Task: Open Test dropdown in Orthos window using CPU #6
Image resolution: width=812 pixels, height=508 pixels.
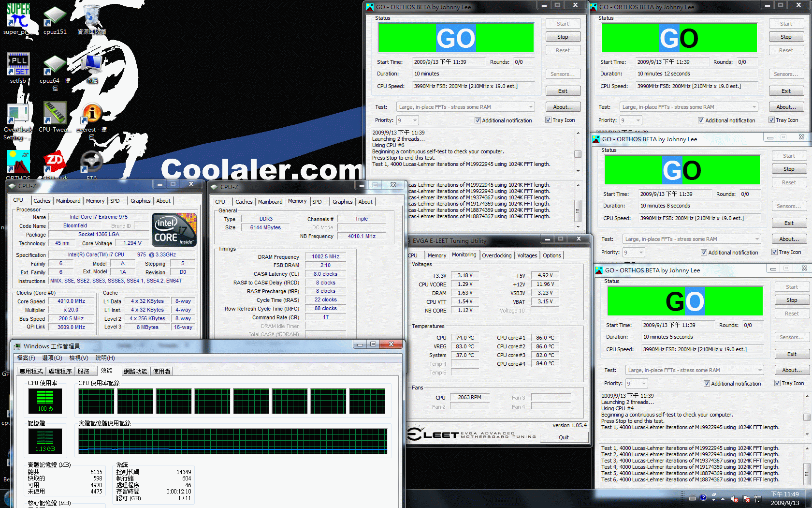Action: click(x=465, y=107)
